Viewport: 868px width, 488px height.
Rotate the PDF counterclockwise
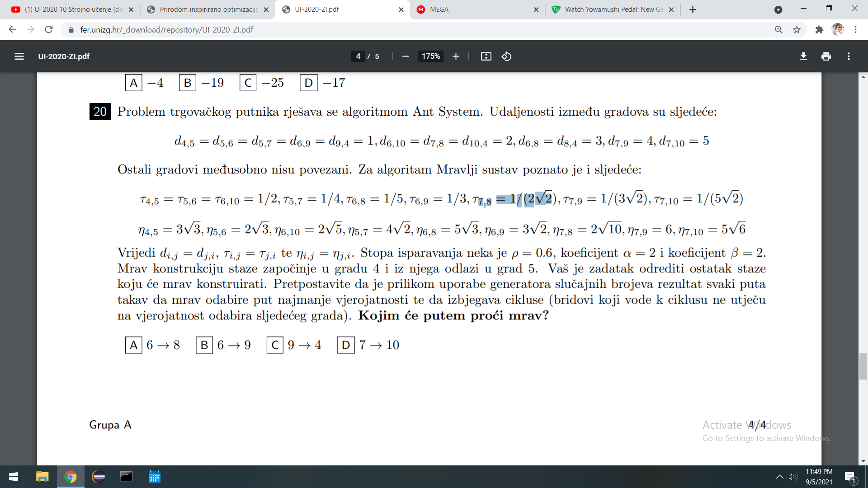(506, 56)
